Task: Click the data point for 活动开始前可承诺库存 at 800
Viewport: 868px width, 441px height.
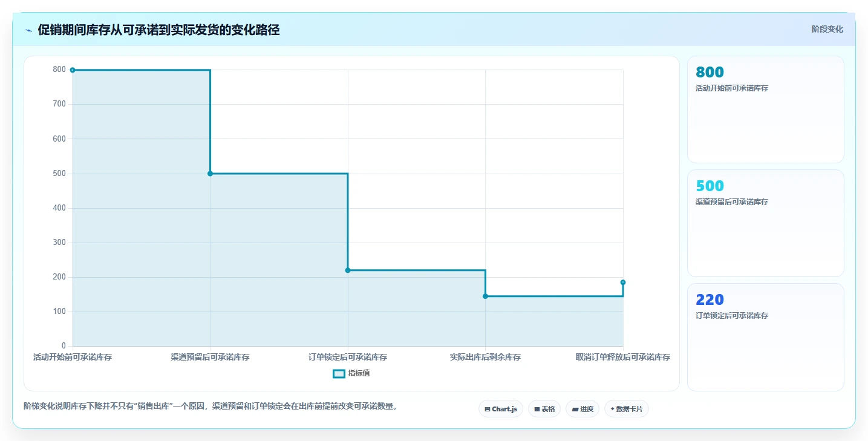Action: [x=73, y=70]
